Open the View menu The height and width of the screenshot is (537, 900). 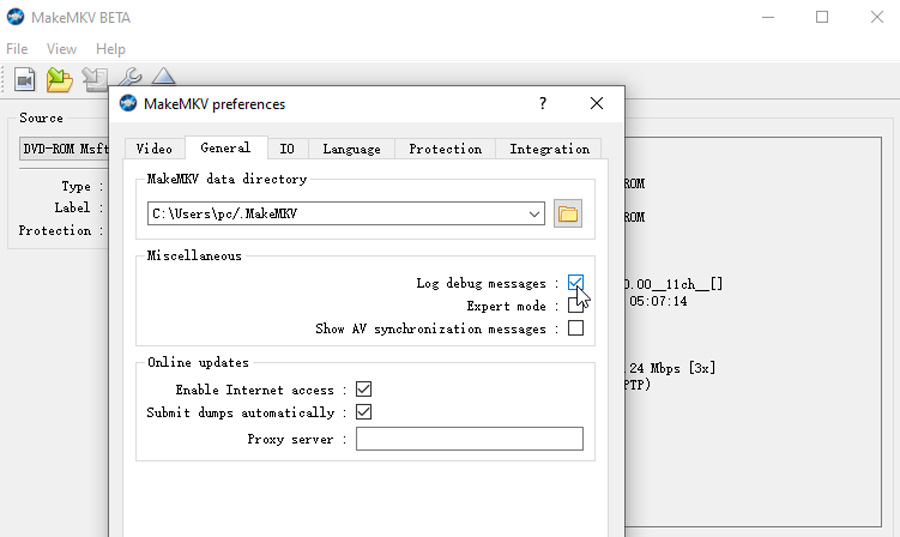[x=61, y=49]
